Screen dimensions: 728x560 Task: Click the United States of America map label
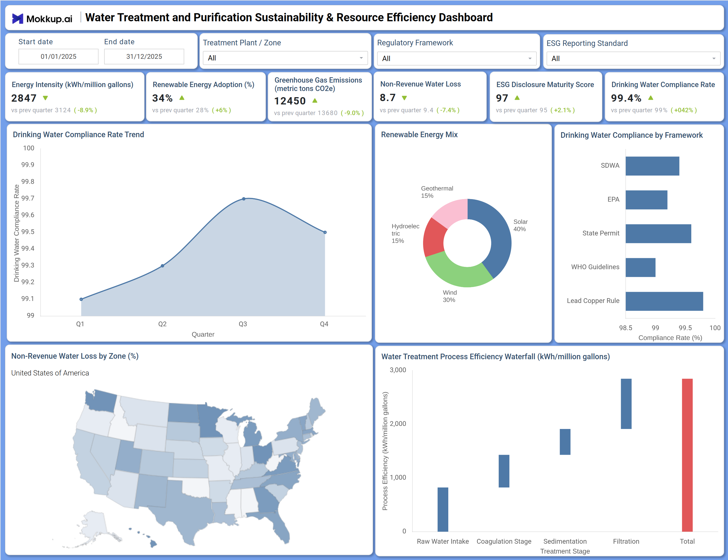click(50, 373)
